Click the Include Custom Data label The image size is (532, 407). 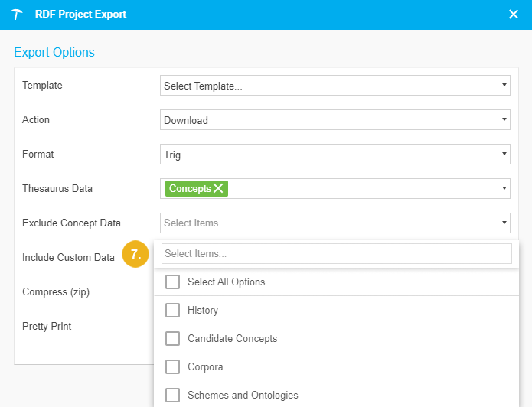68,258
